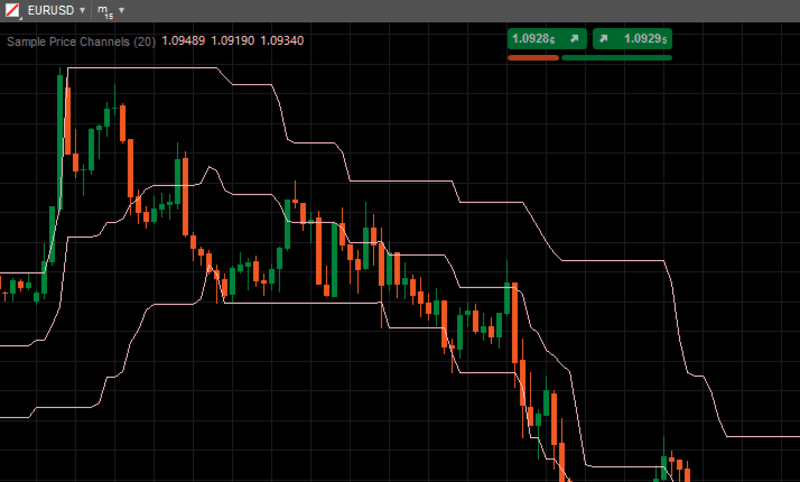This screenshot has width=800, height=482.
Task: Click the EURUSD symbol name text
Action: (x=51, y=10)
